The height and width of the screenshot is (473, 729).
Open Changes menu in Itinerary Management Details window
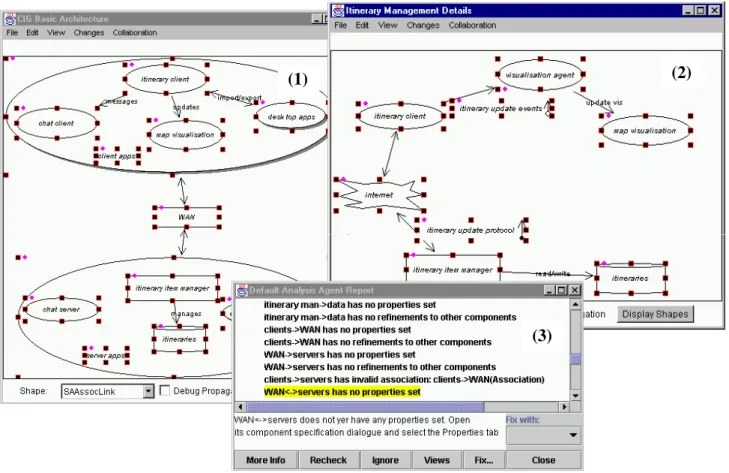point(423,25)
